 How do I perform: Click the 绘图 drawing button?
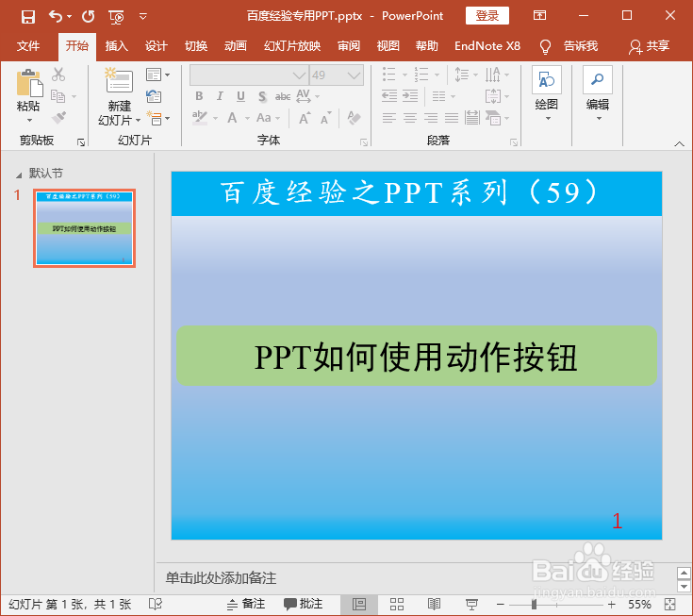[x=547, y=93]
